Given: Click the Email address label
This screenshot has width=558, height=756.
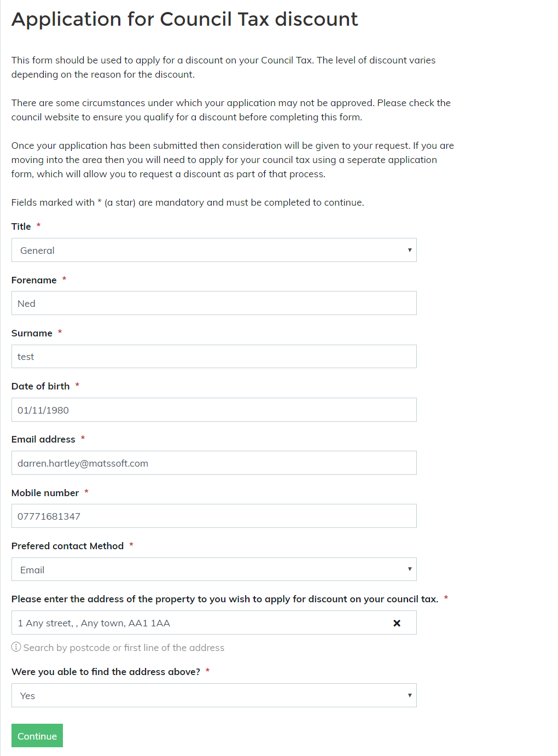Looking at the screenshot, I should (43, 439).
